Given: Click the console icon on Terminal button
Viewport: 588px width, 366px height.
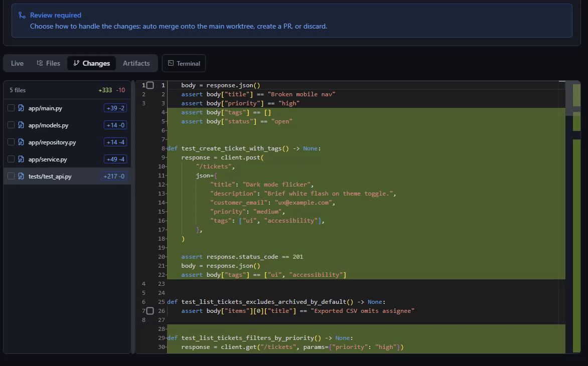Looking at the screenshot, I should point(171,63).
